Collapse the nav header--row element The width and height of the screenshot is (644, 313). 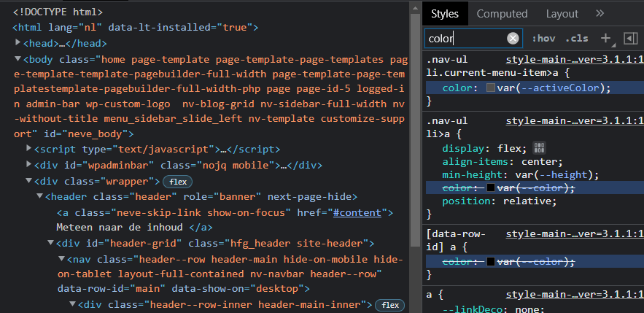tap(61, 259)
